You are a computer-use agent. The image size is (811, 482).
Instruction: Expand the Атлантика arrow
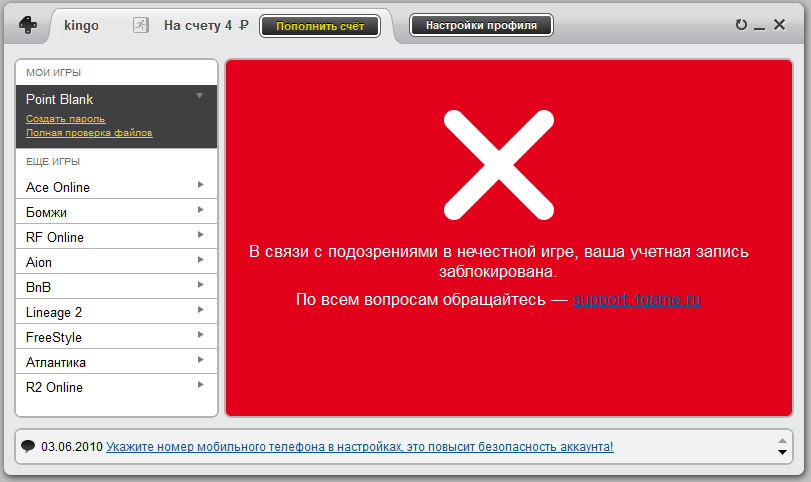(x=201, y=359)
